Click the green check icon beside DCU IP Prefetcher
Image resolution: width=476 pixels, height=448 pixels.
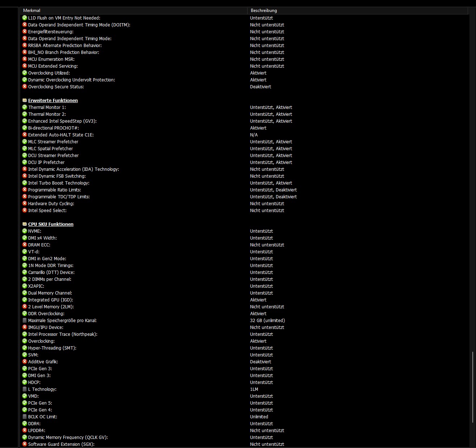[25, 162]
